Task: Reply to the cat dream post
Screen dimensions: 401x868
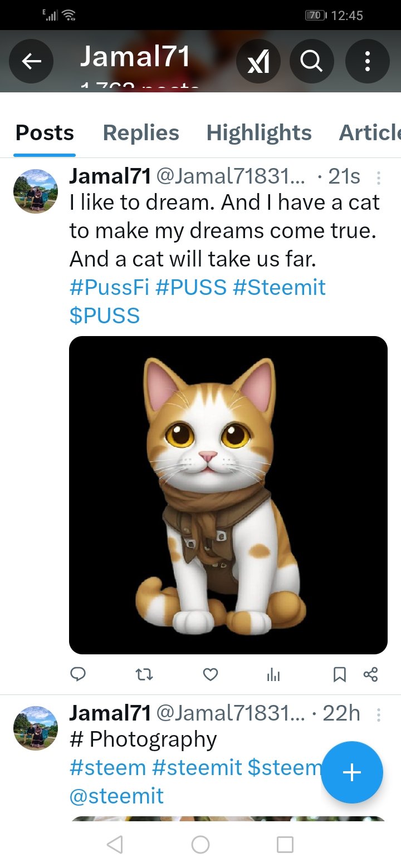Action: click(x=78, y=674)
